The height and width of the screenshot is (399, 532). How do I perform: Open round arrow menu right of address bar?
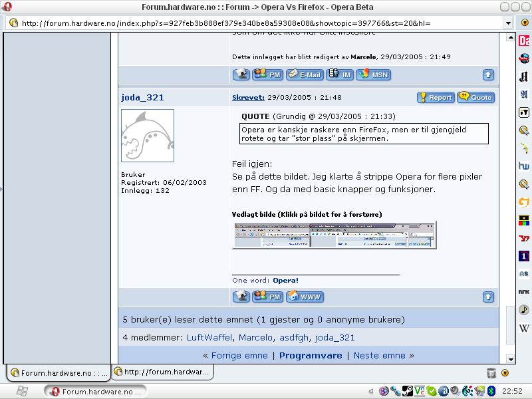(525, 23)
